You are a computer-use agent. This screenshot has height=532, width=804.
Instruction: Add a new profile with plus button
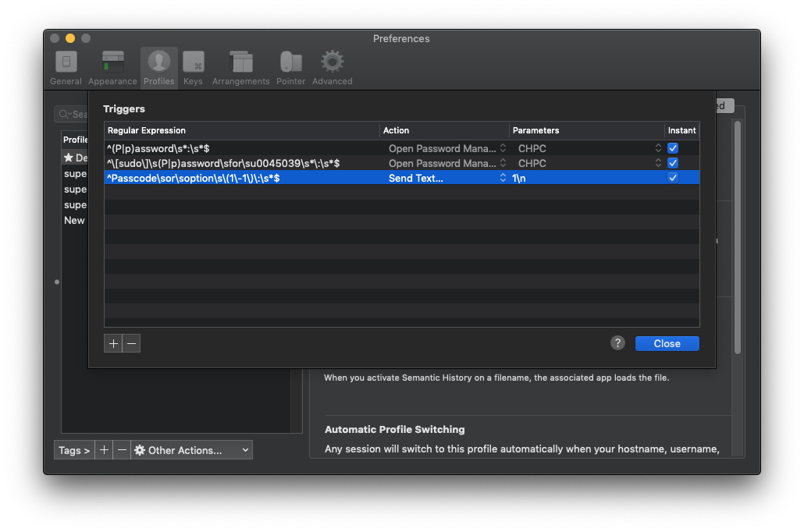(104, 450)
